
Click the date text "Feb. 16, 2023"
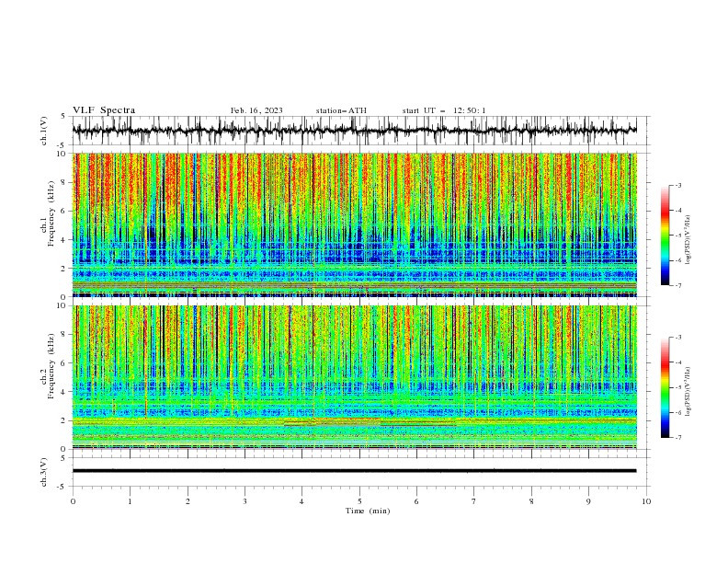[256, 110]
